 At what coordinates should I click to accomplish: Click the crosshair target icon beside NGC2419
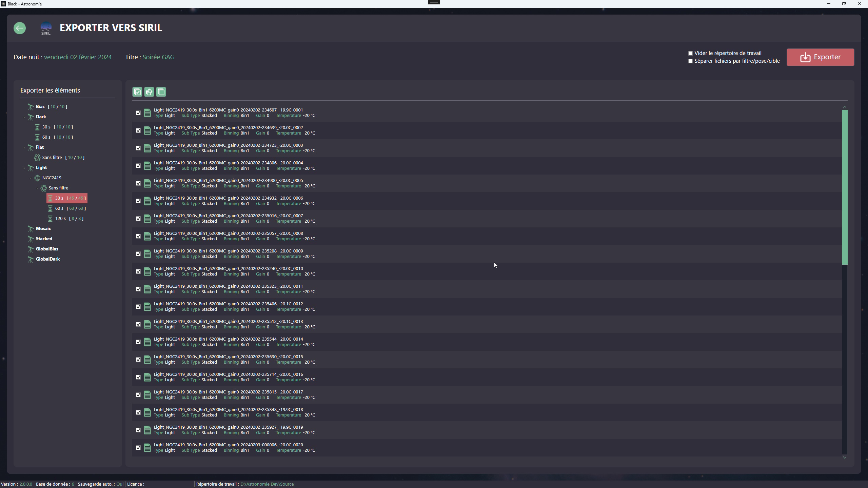click(37, 178)
